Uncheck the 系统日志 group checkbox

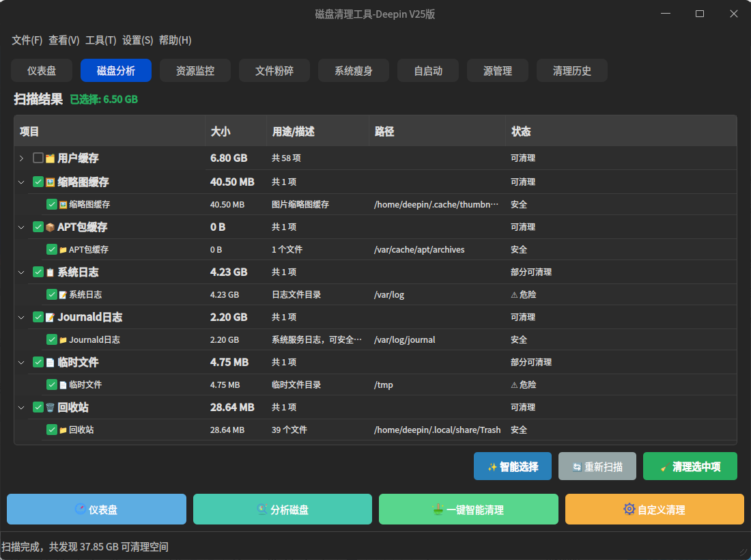pyautogui.click(x=38, y=272)
